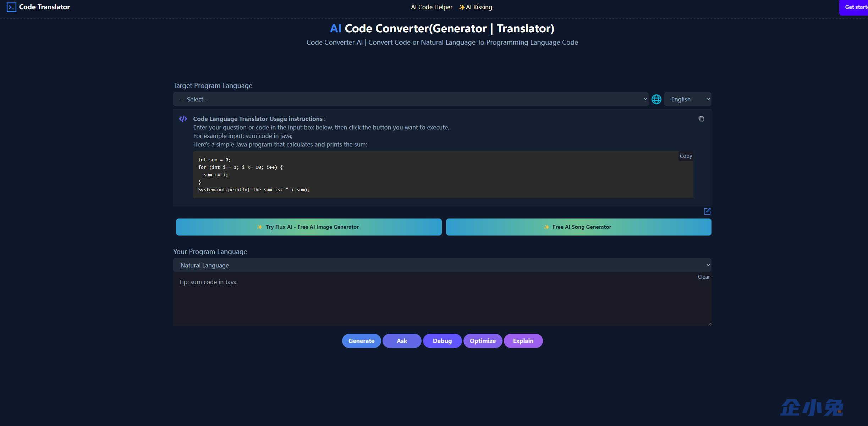Open AI Code Helper from the top menu

coord(431,7)
